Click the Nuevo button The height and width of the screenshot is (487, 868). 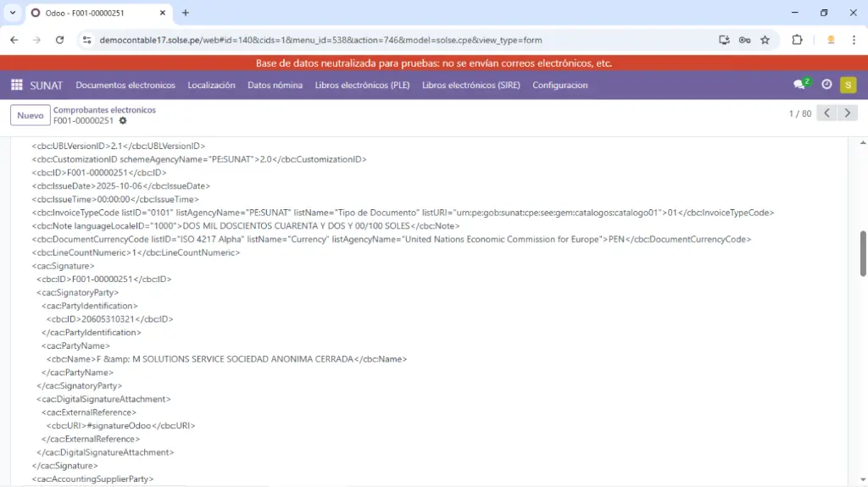coord(30,115)
